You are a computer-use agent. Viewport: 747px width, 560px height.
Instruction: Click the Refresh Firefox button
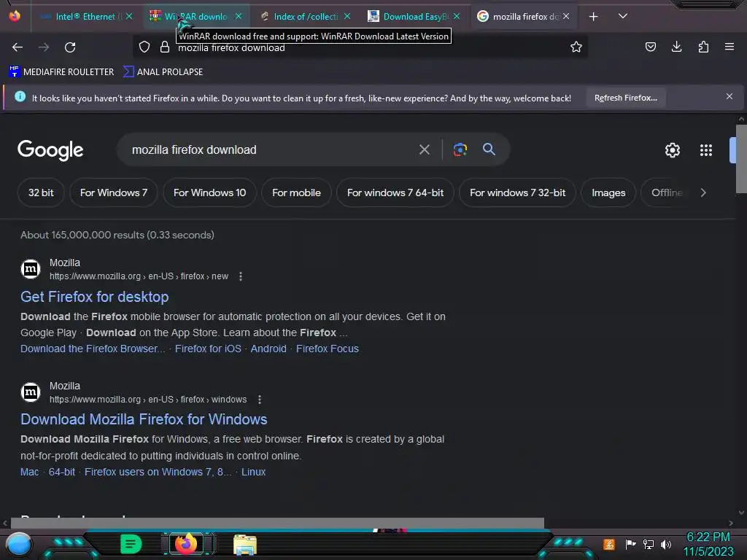pyautogui.click(x=625, y=98)
